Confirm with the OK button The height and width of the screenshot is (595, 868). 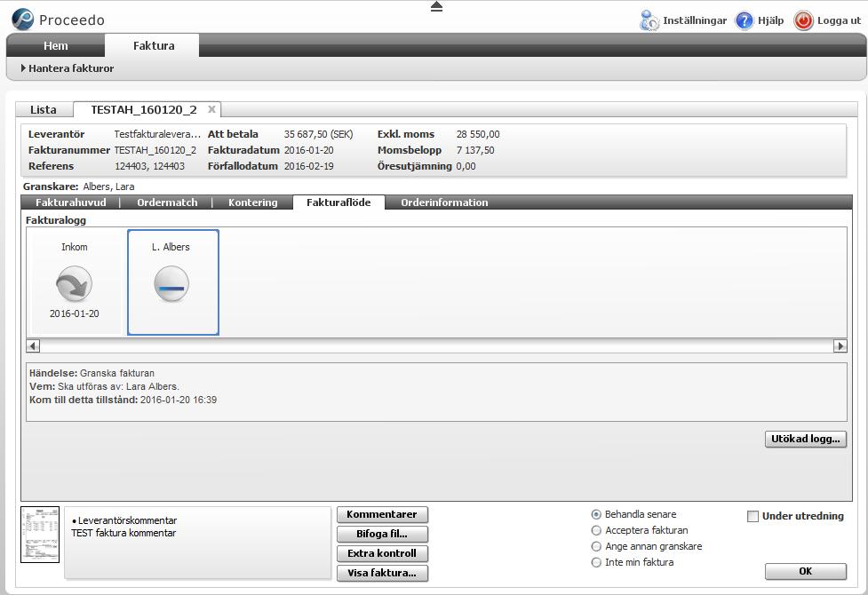click(806, 571)
